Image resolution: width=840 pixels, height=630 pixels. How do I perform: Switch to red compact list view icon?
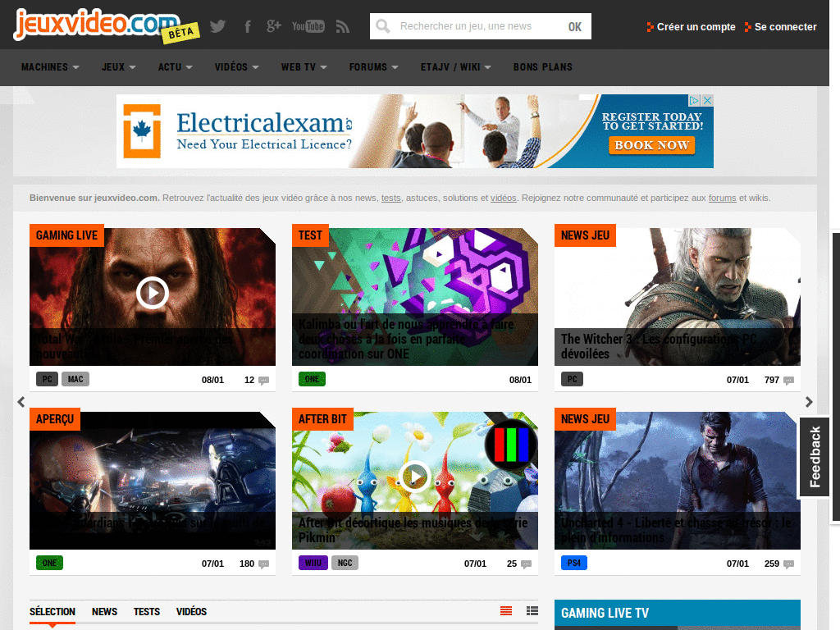(506, 610)
